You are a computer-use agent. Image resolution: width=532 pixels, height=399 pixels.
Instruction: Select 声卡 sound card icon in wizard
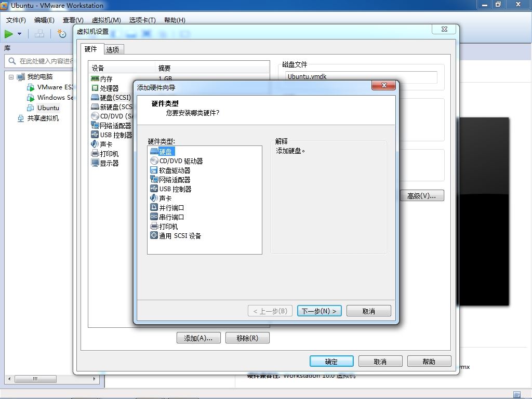coord(154,198)
